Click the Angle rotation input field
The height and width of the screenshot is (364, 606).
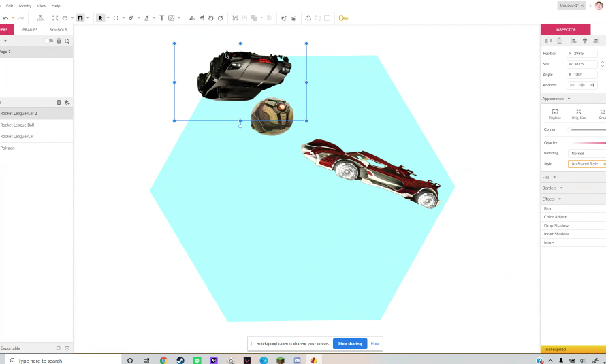pyautogui.click(x=582, y=74)
